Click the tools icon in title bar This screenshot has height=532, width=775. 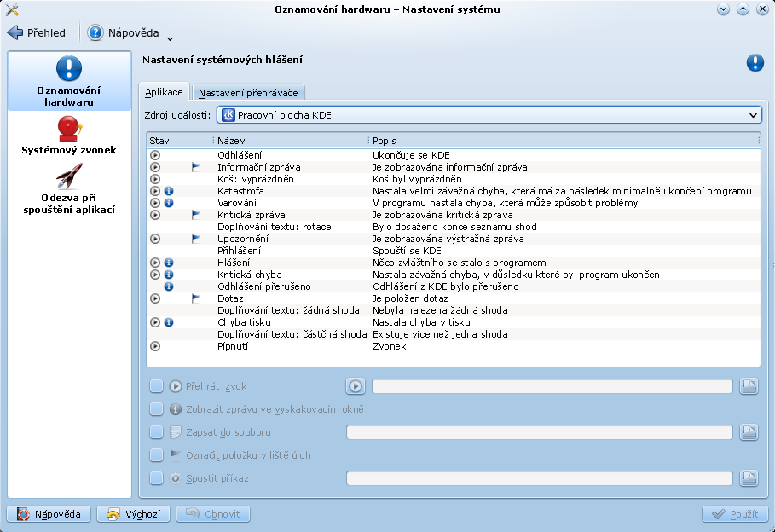click(x=11, y=9)
